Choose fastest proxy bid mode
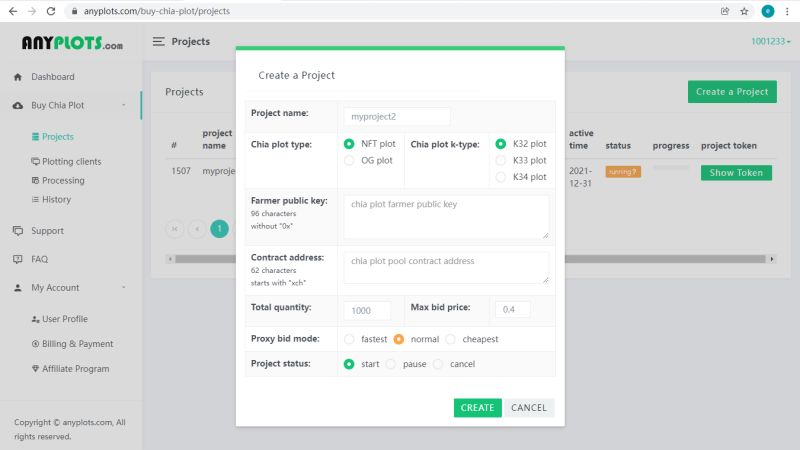Viewport: 800px width, 450px height. 349,339
